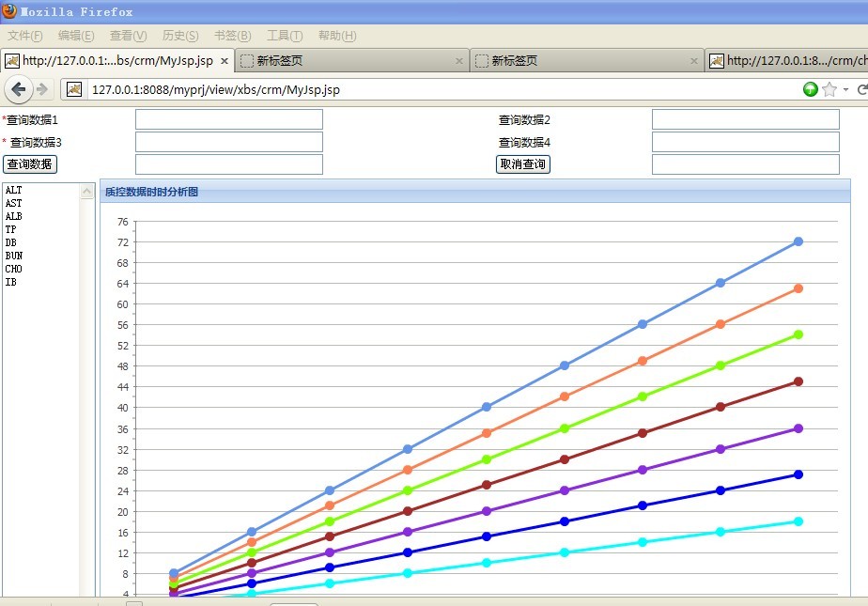This screenshot has height=606, width=868.
Task: Click the up arrow of the list scrollbar
Action: coord(88,190)
